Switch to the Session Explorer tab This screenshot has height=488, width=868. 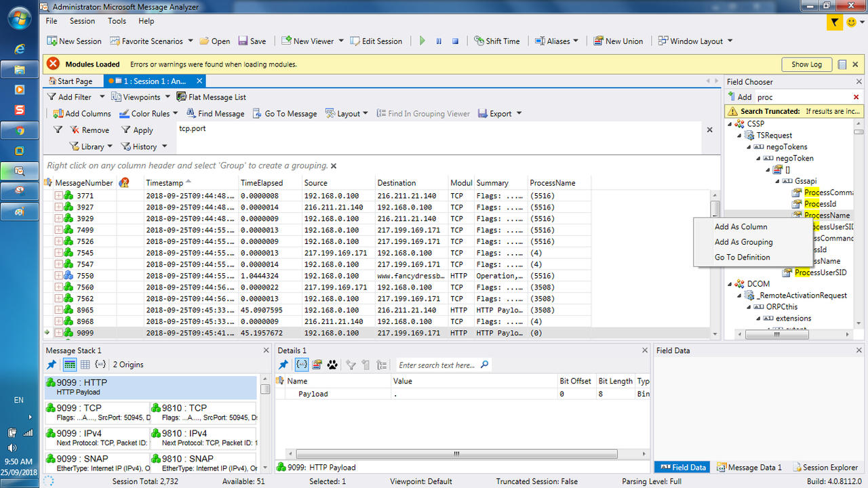(826, 467)
